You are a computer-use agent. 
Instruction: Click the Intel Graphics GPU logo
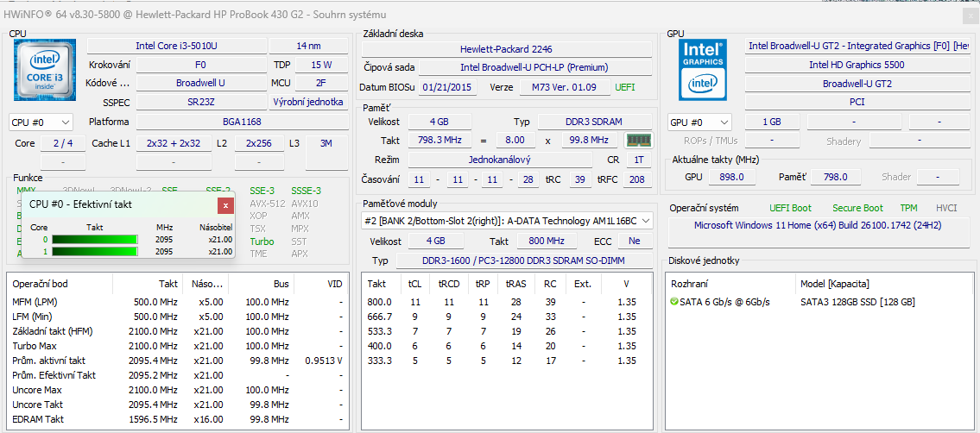tap(702, 69)
